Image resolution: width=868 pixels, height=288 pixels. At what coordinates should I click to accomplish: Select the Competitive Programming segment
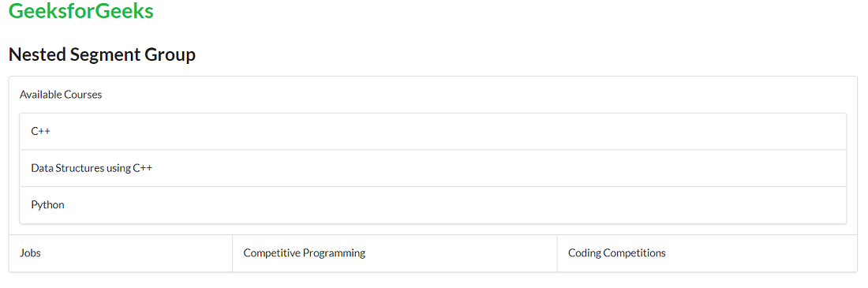[395, 253]
